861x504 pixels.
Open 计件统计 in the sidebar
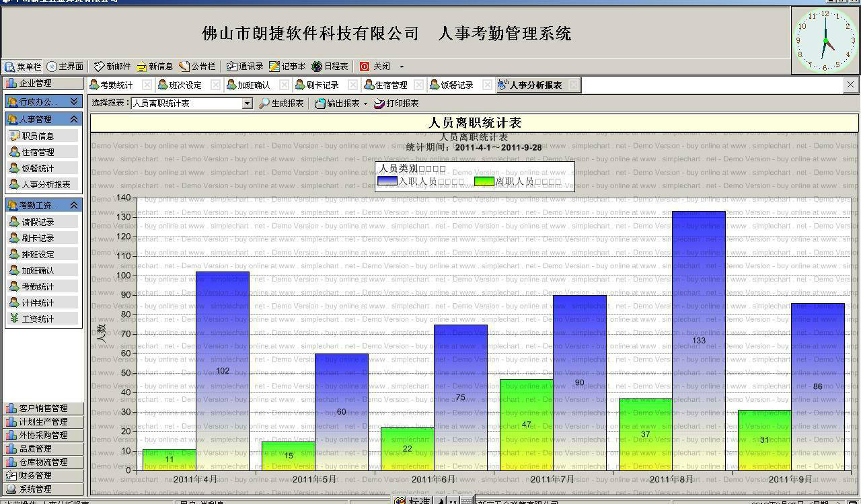(x=43, y=302)
